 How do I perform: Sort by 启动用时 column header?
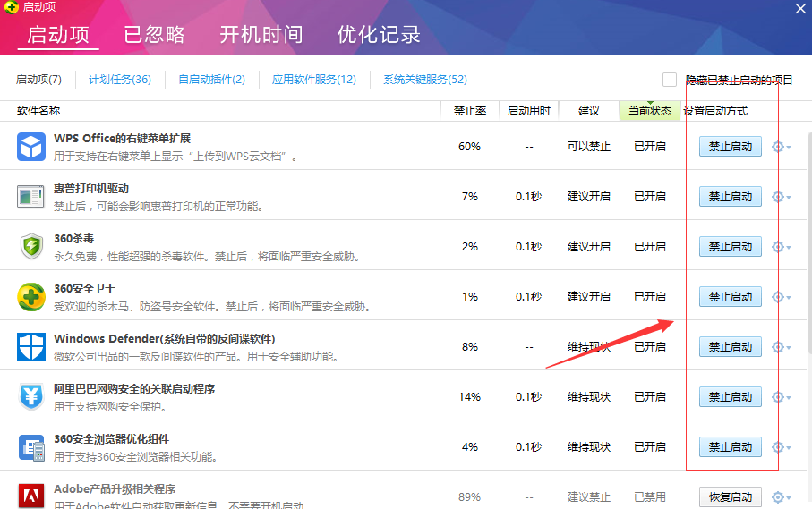pyautogui.click(x=529, y=111)
